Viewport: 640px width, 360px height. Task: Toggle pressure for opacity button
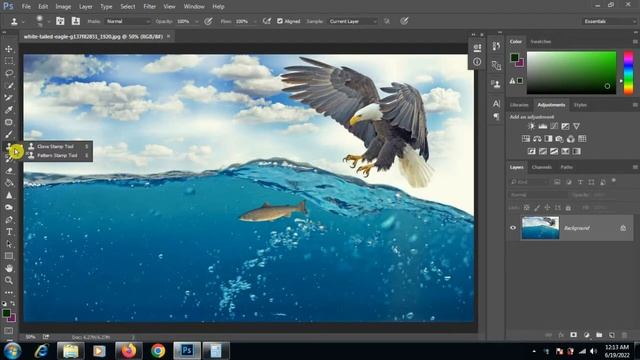[x=208, y=21]
